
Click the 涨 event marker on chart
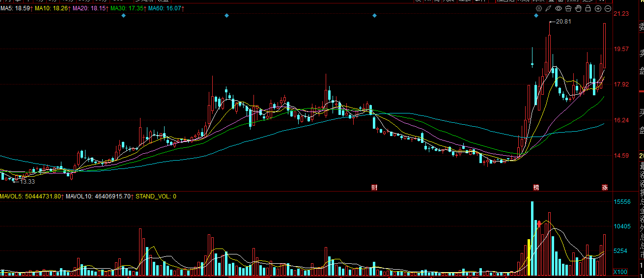[x=605, y=187]
